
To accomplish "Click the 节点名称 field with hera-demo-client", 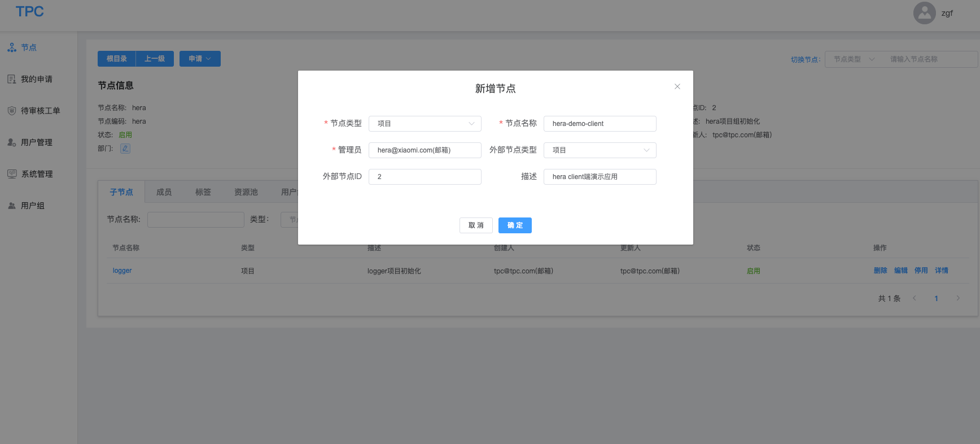I will coord(600,124).
